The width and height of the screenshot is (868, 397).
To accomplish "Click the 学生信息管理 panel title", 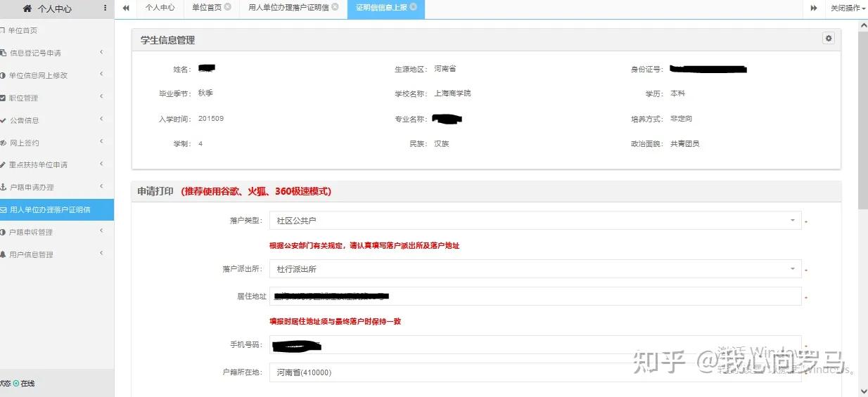I will click(167, 40).
